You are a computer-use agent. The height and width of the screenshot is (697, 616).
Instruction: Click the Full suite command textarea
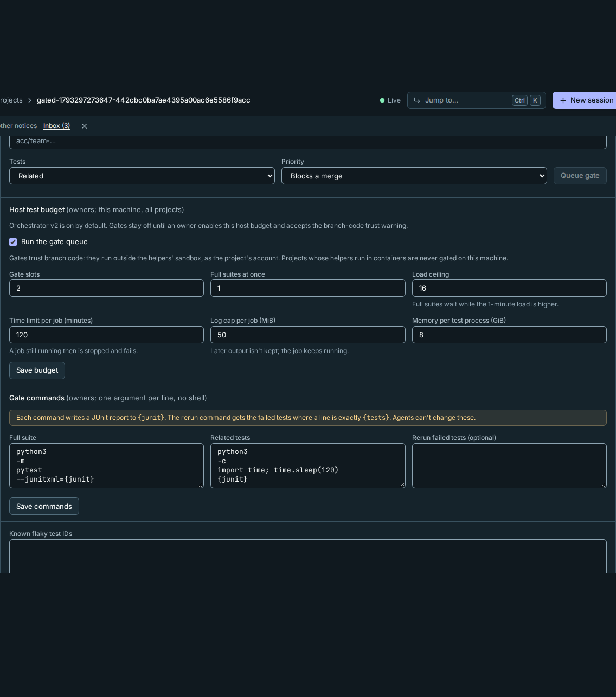106,465
